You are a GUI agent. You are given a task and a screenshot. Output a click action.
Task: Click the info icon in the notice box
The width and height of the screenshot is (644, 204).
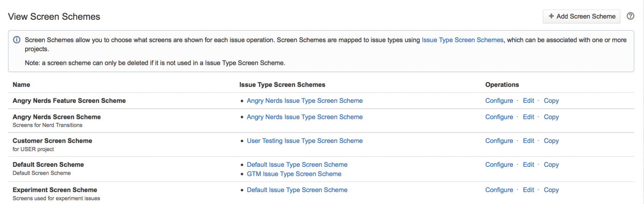coord(17,40)
